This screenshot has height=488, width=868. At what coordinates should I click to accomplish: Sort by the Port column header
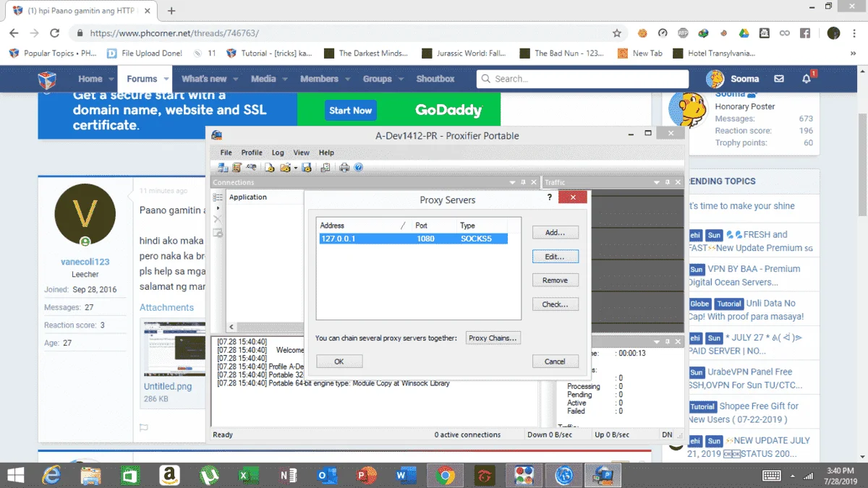click(x=433, y=226)
